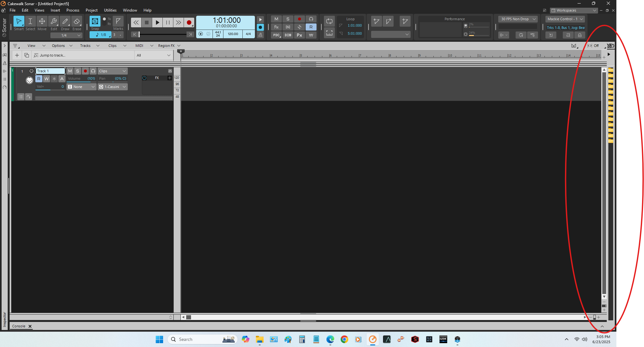Open the Utilities menu
This screenshot has height=347, width=644.
pos(110,10)
